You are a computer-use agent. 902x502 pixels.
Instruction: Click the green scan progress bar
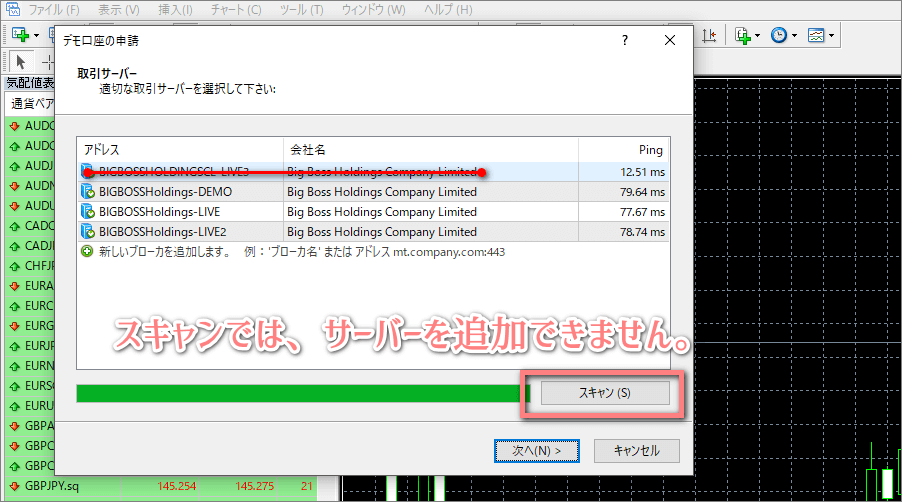303,393
